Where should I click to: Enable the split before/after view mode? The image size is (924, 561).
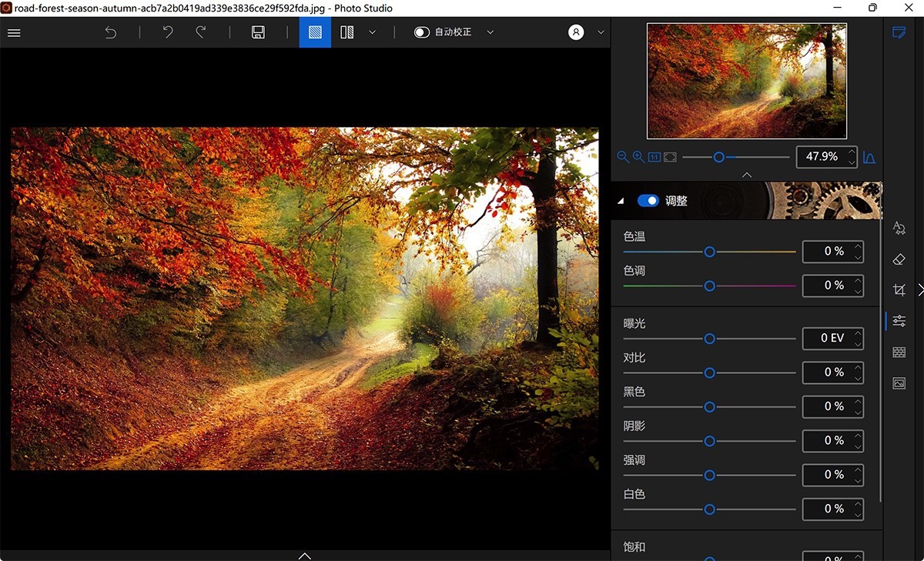click(346, 32)
